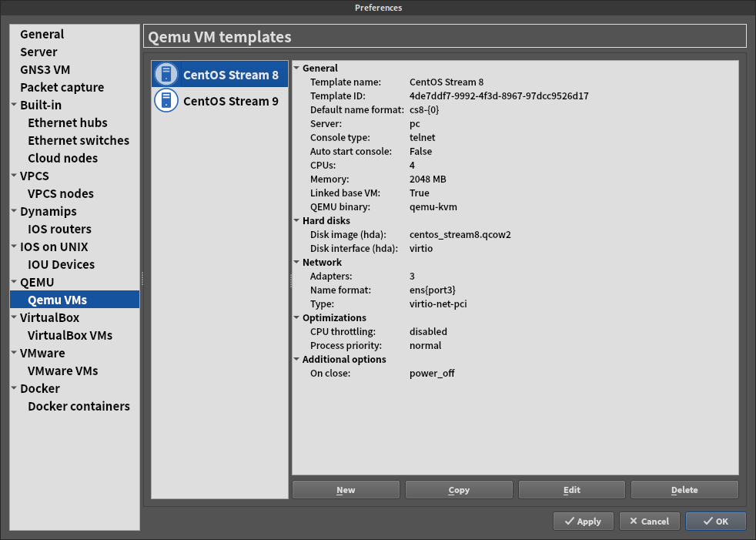Collapse the Optimizations section
The image size is (756, 540).
point(296,317)
